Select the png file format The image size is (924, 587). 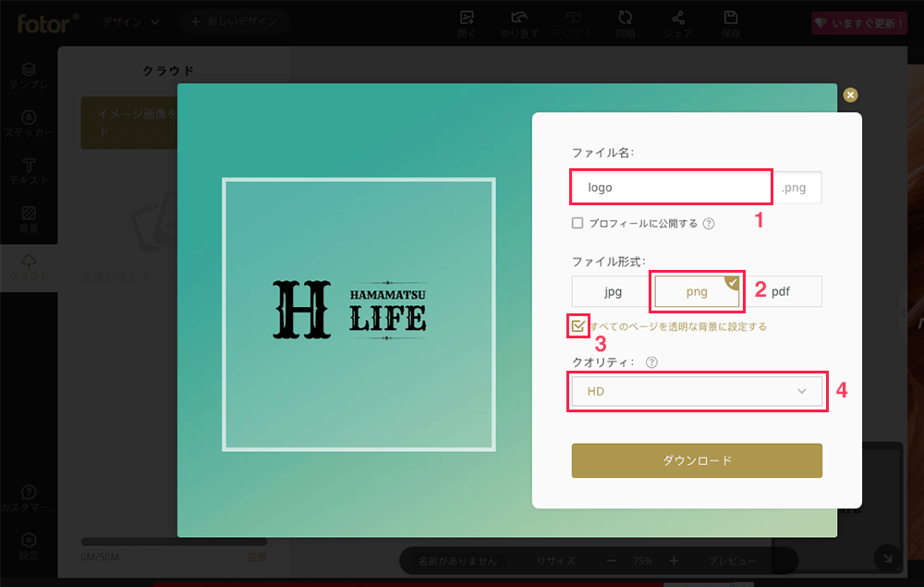click(x=697, y=292)
